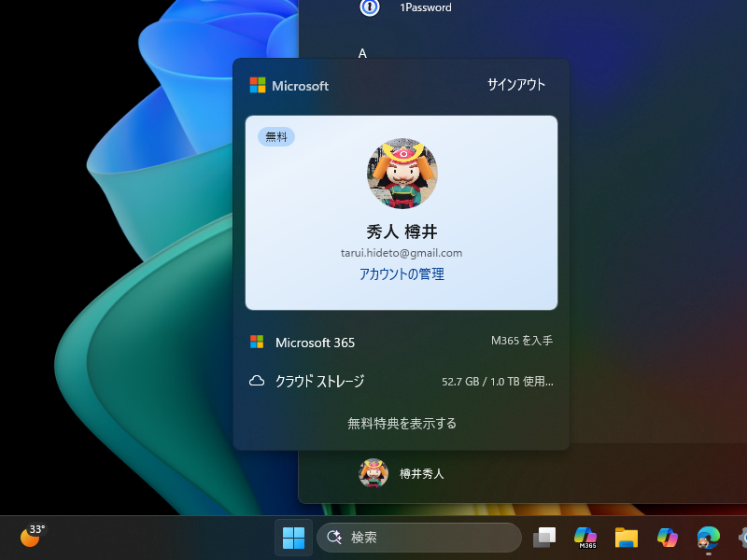Click the Microsoft 365 logo icon
The image size is (747, 560).
[257, 342]
